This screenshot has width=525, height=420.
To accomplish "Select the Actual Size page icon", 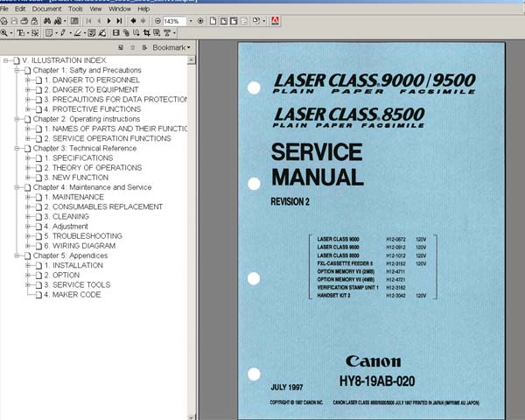I will click(213, 21).
